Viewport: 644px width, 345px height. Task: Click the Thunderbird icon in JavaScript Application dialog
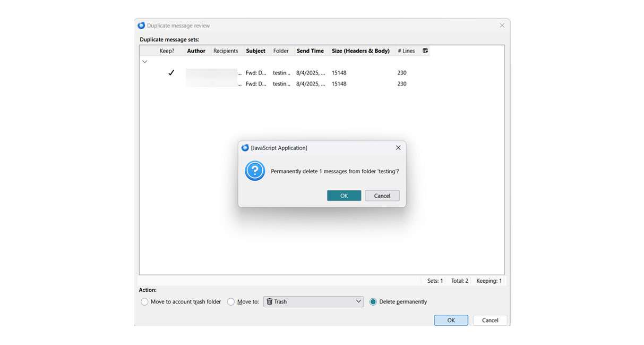[245, 148]
